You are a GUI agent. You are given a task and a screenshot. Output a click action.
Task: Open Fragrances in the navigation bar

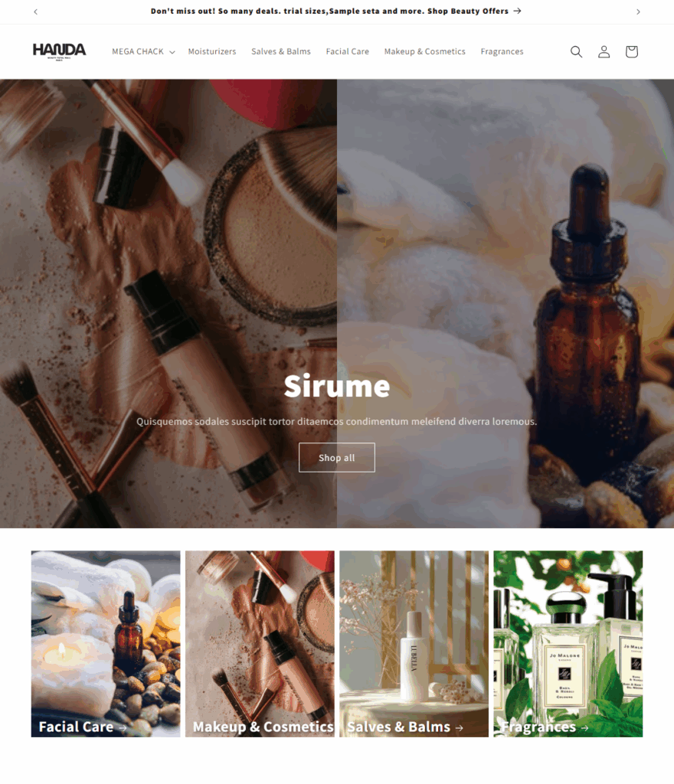502,51
